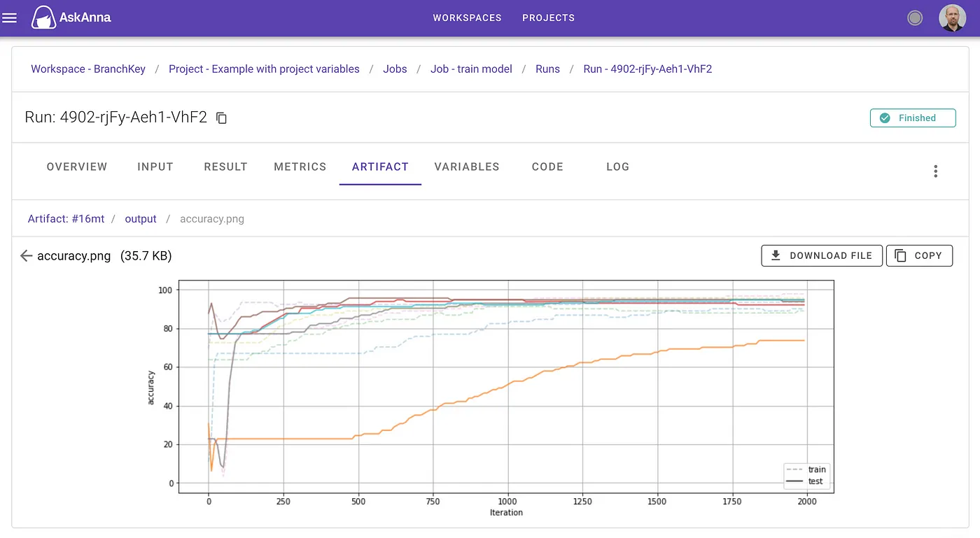The height and width of the screenshot is (538, 980).
Task: Click the AskAnna logo
Action: tap(71, 18)
